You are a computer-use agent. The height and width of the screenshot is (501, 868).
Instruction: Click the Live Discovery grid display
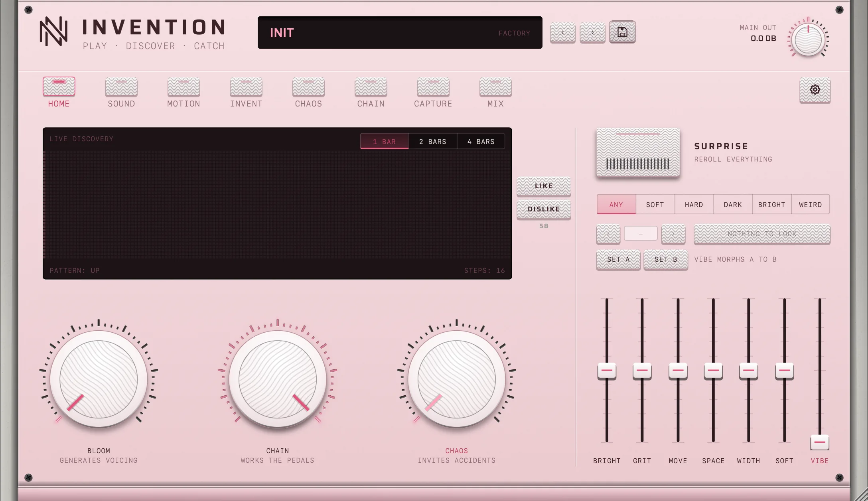coord(277,205)
